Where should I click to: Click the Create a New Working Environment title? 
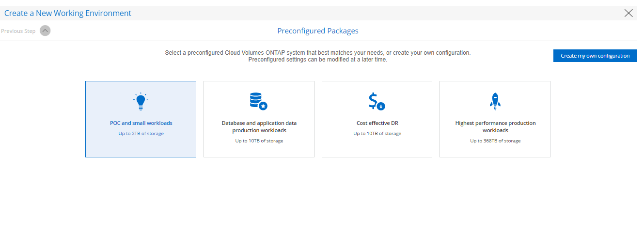68,13
